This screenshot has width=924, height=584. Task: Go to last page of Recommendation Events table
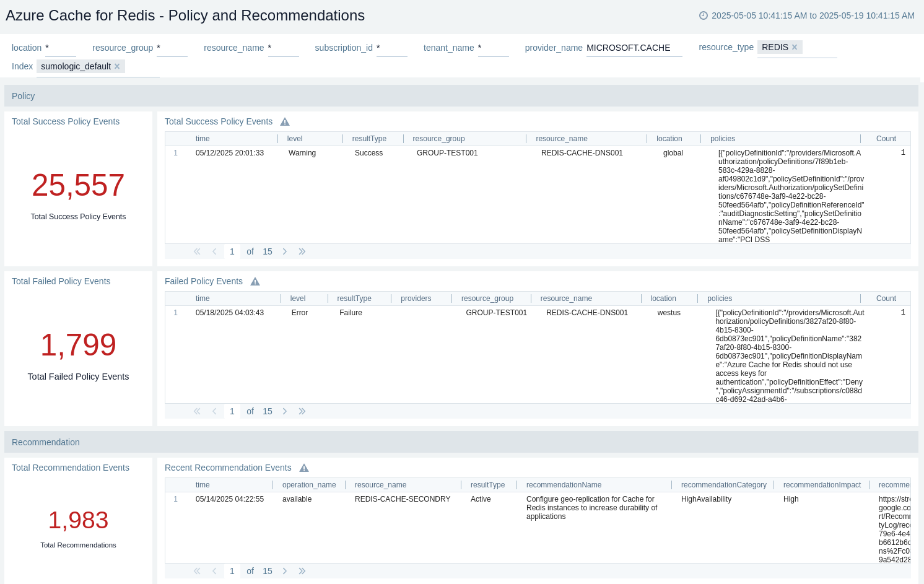[x=302, y=571]
